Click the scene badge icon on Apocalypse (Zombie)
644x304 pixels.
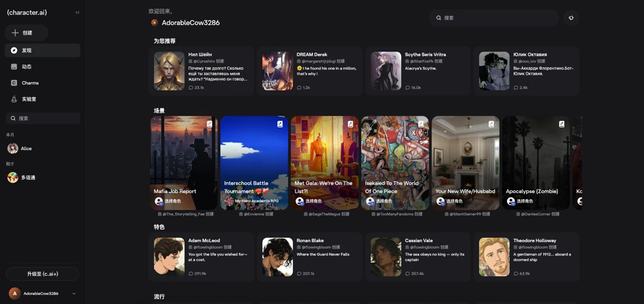[562, 124]
